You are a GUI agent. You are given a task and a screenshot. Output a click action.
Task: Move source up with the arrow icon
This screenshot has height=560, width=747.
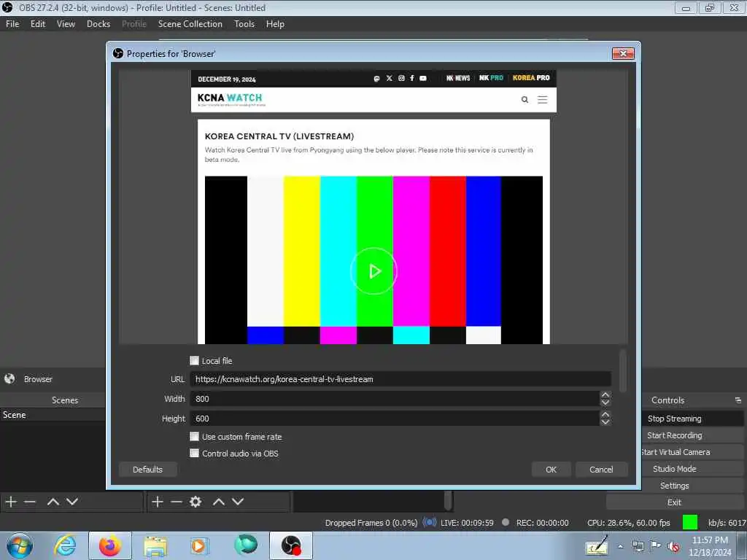219,502
